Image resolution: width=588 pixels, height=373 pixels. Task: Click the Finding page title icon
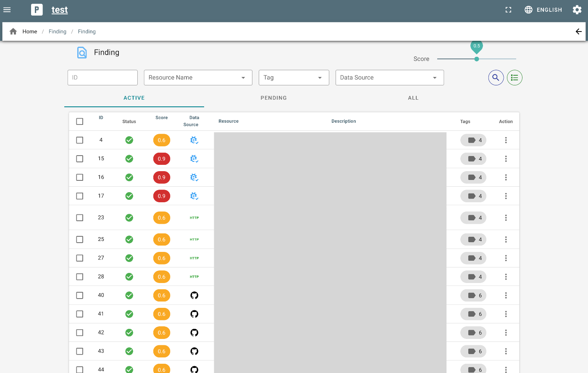[x=82, y=53]
